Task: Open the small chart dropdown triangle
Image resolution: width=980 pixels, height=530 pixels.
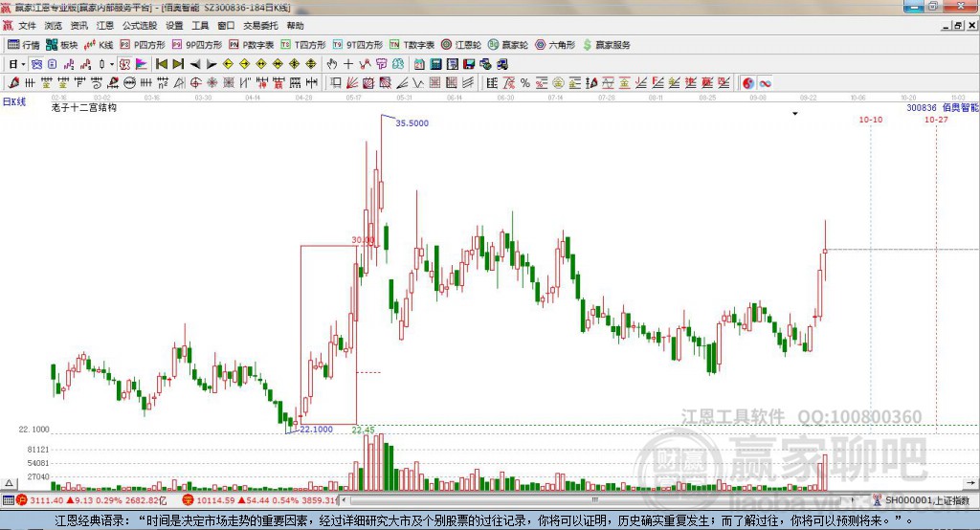Action: (x=795, y=114)
